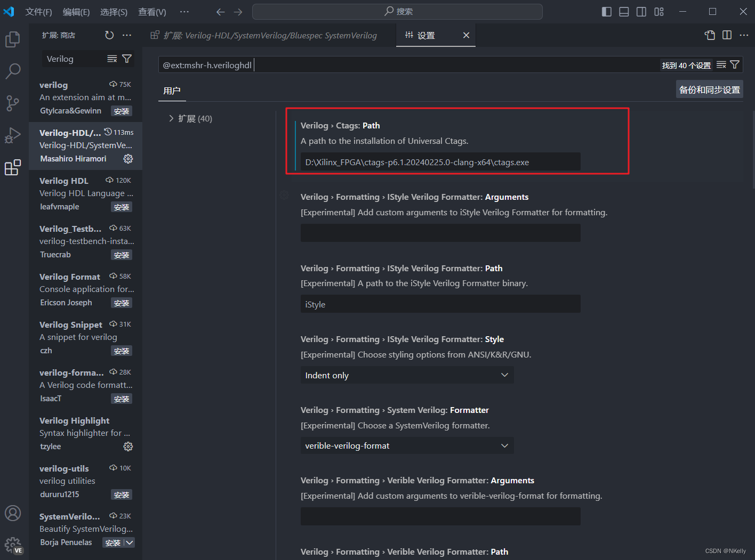This screenshot has height=560, width=755.
Task: Close the 设置 tab
Action: click(466, 35)
